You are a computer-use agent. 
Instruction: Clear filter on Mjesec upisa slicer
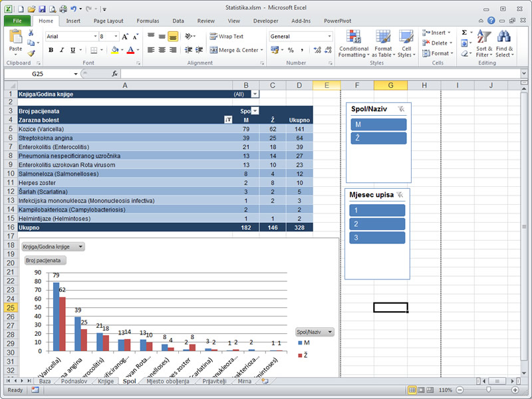pos(400,195)
